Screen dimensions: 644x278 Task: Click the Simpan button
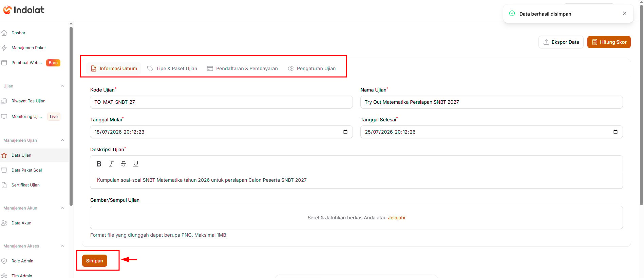click(95, 261)
